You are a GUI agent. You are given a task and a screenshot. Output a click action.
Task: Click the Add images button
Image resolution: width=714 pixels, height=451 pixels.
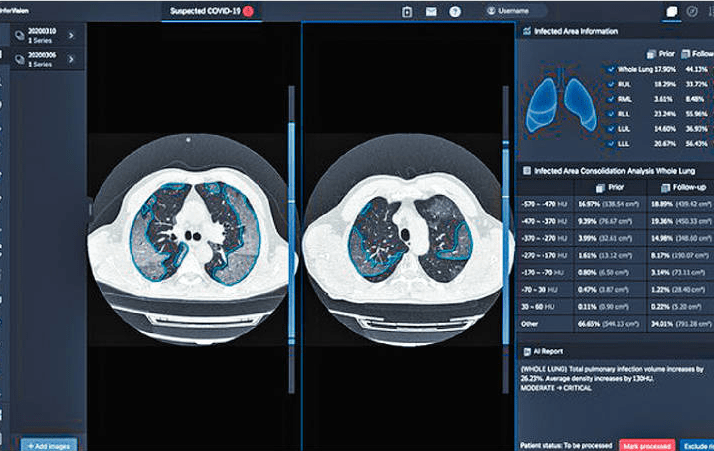48,443
